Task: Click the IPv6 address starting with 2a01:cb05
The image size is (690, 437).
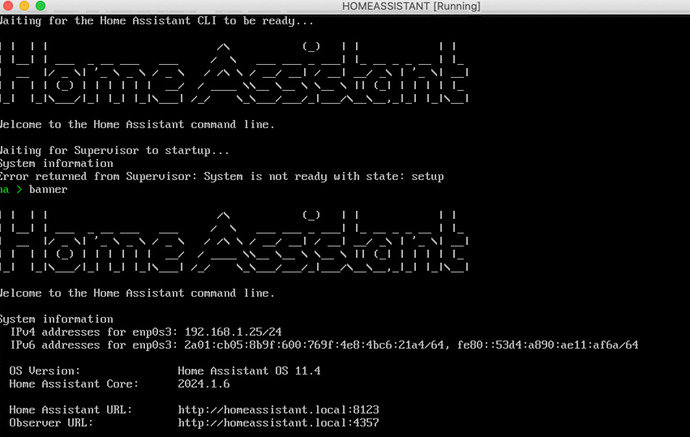Action: pos(314,345)
